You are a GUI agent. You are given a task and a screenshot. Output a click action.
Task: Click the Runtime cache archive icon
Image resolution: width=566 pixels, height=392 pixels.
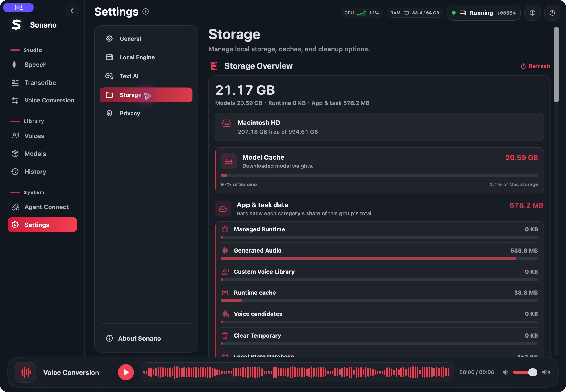coord(225,293)
